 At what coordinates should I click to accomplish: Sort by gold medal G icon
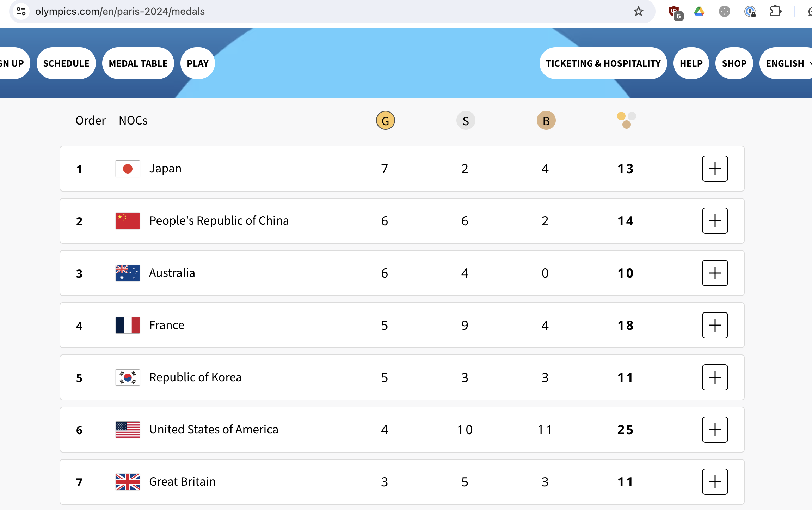(385, 121)
